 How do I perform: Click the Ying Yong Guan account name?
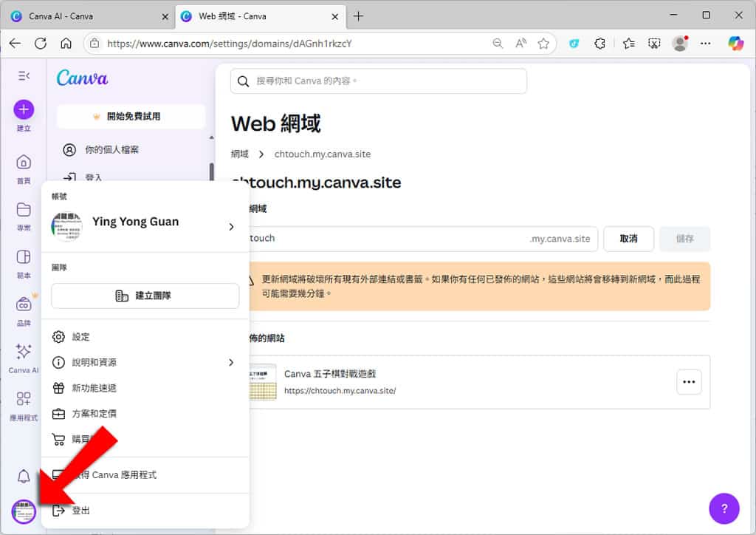coord(136,222)
